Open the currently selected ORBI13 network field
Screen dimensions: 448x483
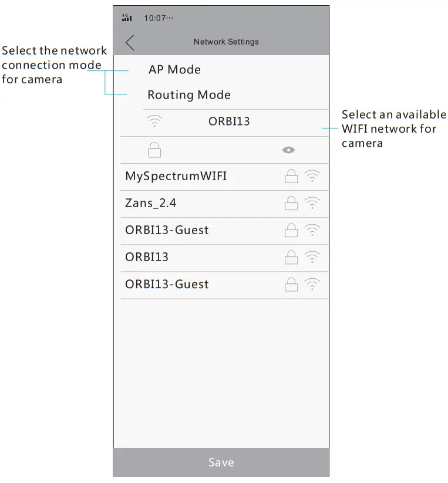click(229, 121)
